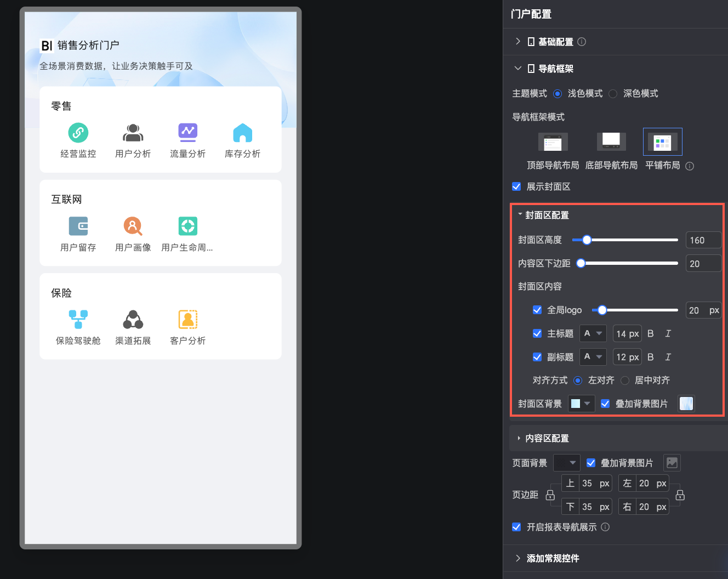Screen dimensions: 728x579
Task: Click the left-right margin lock icon
Action: click(x=680, y=495)
